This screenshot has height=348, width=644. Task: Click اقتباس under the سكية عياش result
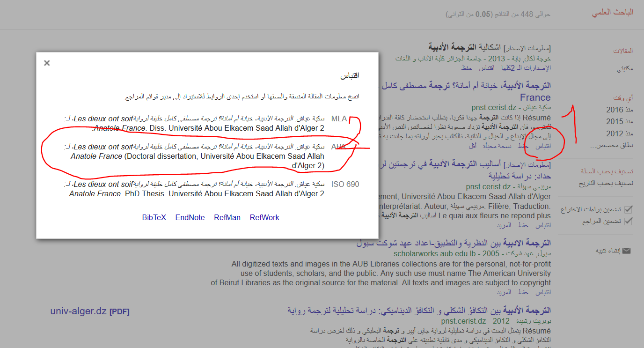542,146
